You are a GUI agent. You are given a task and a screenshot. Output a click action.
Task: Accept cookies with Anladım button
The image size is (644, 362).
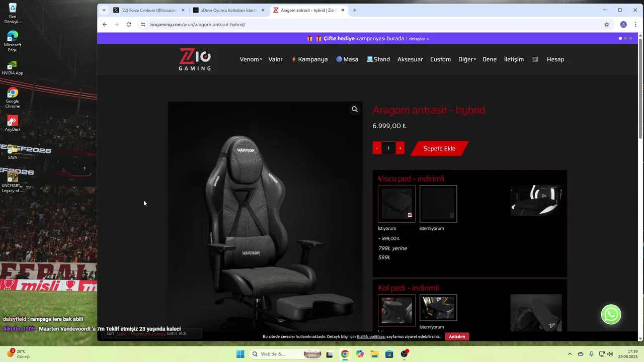(457, 336)
